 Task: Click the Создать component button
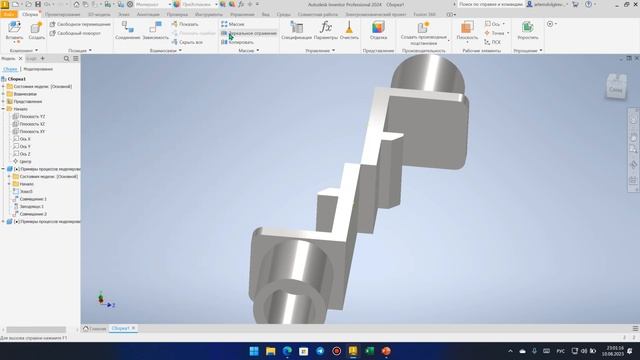click(x=36, y=31)
